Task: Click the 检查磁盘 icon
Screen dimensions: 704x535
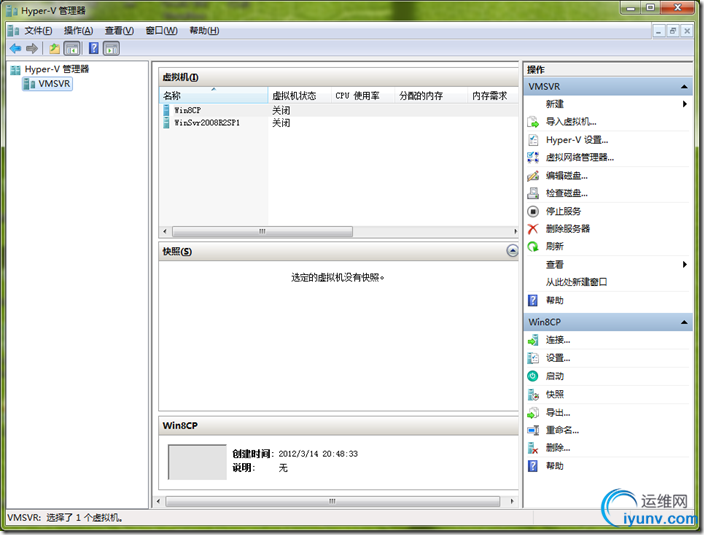Action: (533, 193)
